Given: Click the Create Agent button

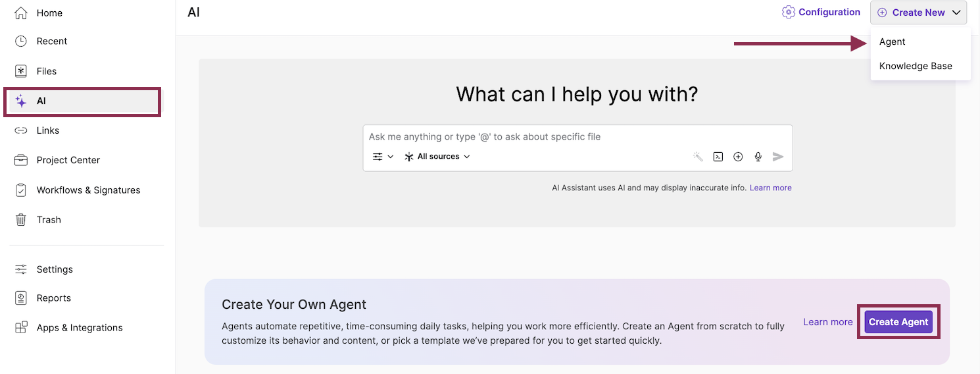Looking at the screenshot, I should tap(898, 322).
